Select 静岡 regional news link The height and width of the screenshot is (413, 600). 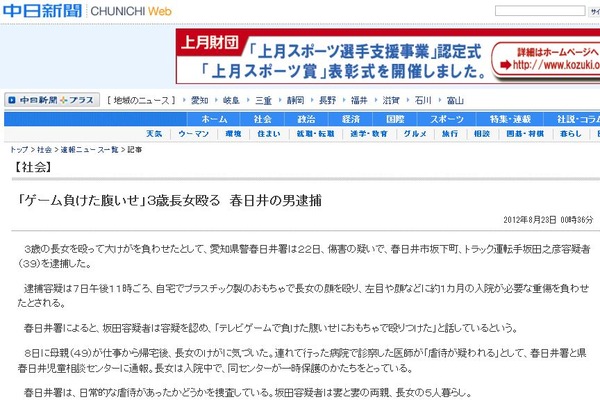[x=295, y=100]
